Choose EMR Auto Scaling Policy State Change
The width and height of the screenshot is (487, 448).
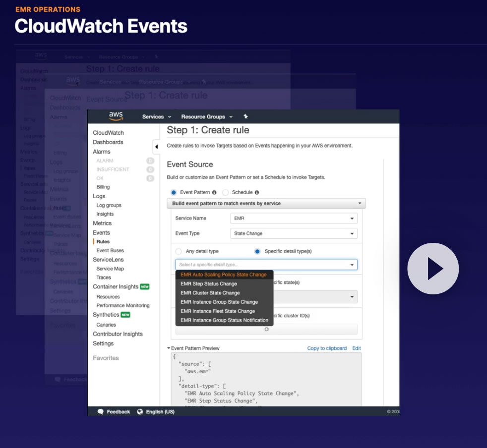(224, 275)
